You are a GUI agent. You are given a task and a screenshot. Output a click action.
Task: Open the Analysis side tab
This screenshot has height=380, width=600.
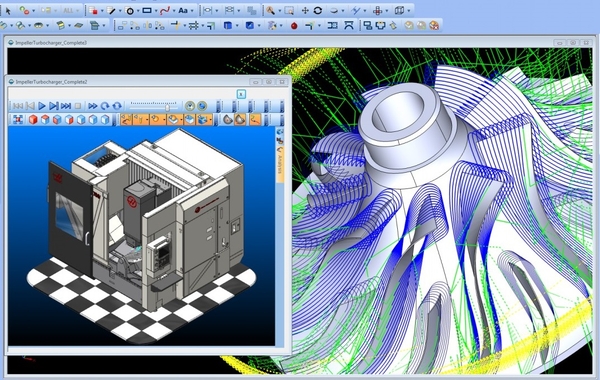tap(280, 165)
